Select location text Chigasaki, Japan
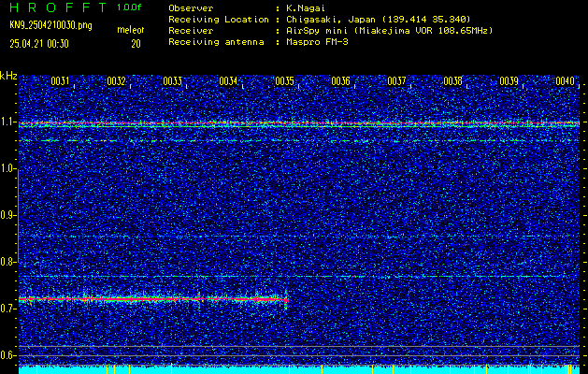This screenshot has height=374, width=588. (x=330, y=20)
